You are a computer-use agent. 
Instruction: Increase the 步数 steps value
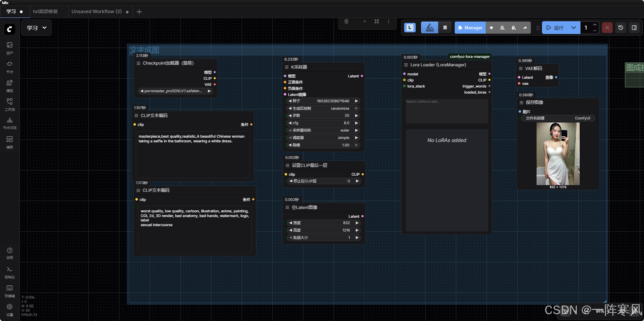click(357, 115)
